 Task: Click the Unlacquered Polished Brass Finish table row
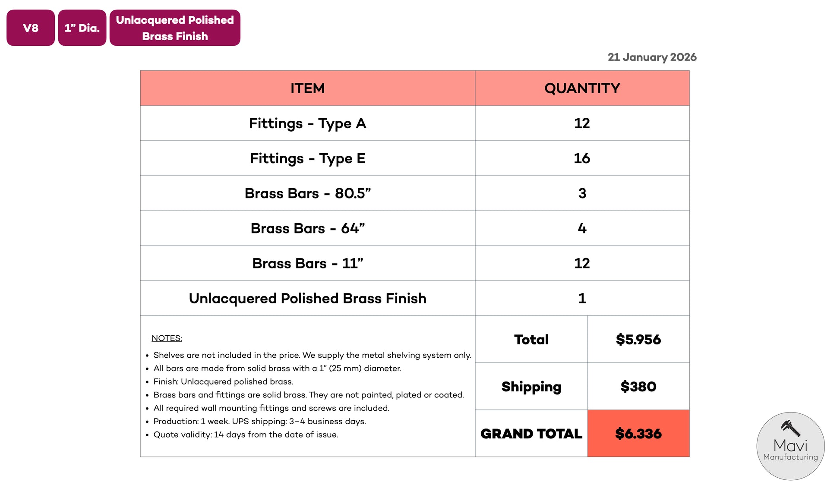(307, 298)
